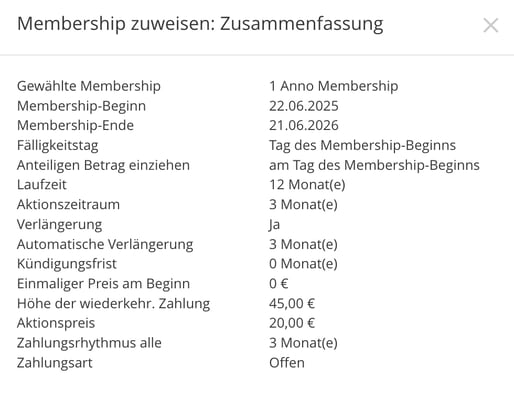
Task: Click the dialog title Membership zuweisen: Zusammenfassung
Action: point(200,25)
